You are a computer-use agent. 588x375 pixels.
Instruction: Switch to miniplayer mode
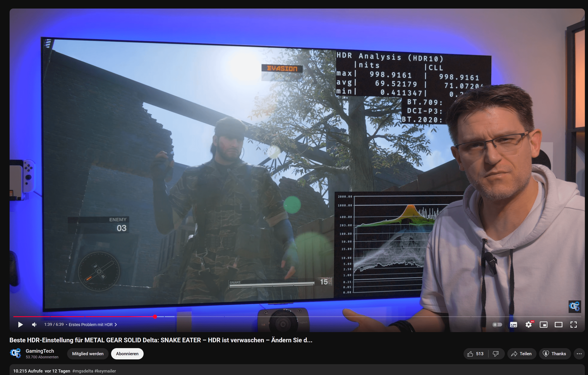point(543,324)
